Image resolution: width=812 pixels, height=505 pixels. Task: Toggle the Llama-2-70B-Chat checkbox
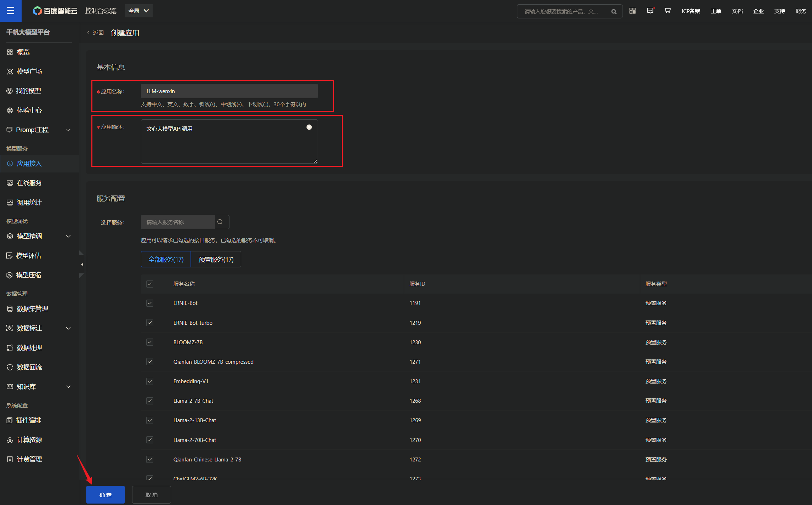pos(150,440)
